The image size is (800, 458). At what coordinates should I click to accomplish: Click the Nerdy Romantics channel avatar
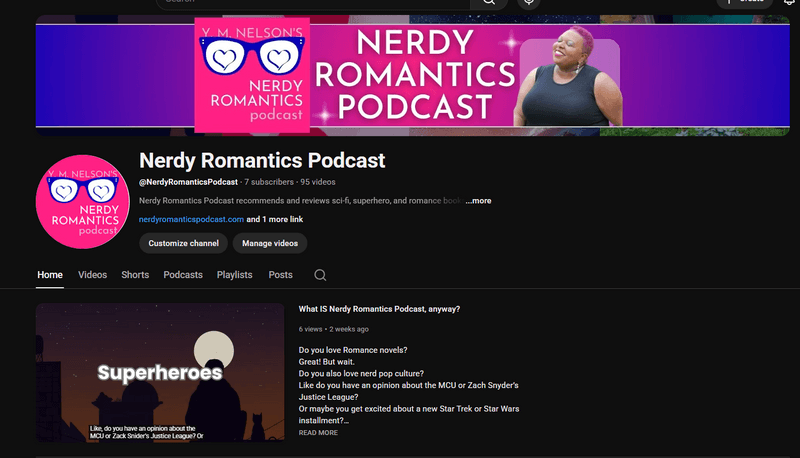click(x=83, y=202)
